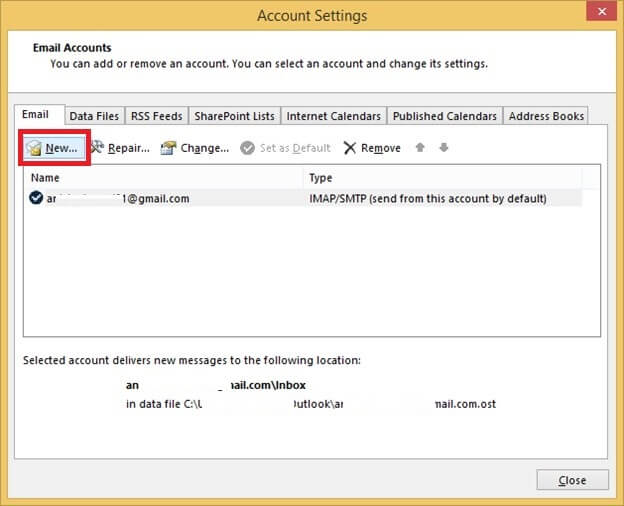624x506 pixels.
Task: Click the Remove account X icon
Action: tap(349, 148)
